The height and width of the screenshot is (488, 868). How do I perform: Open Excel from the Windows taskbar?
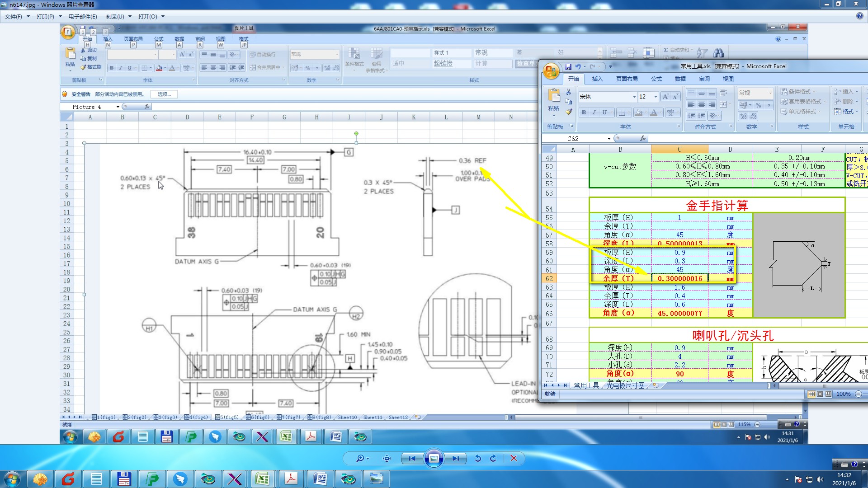click(x=263, y=479)
